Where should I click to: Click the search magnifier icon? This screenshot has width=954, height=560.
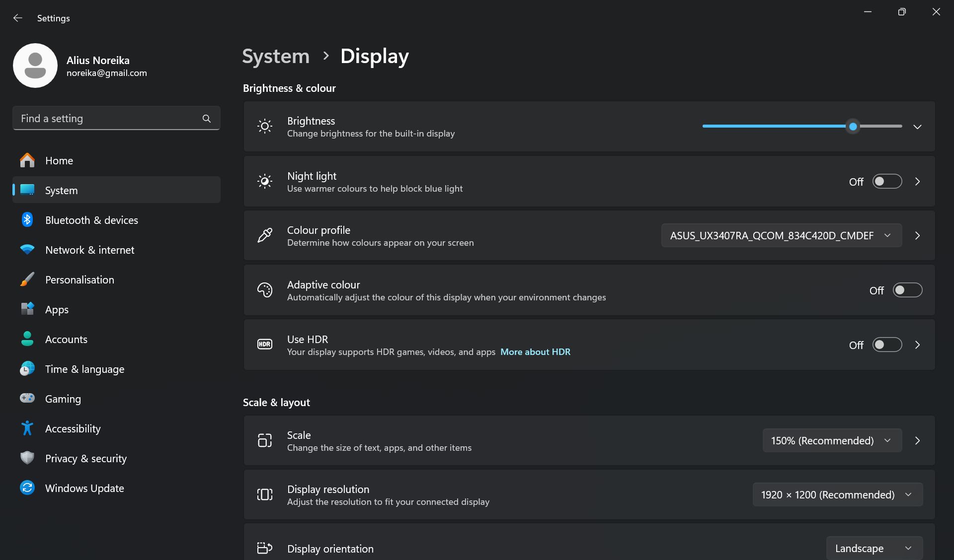tap(207, 118)
